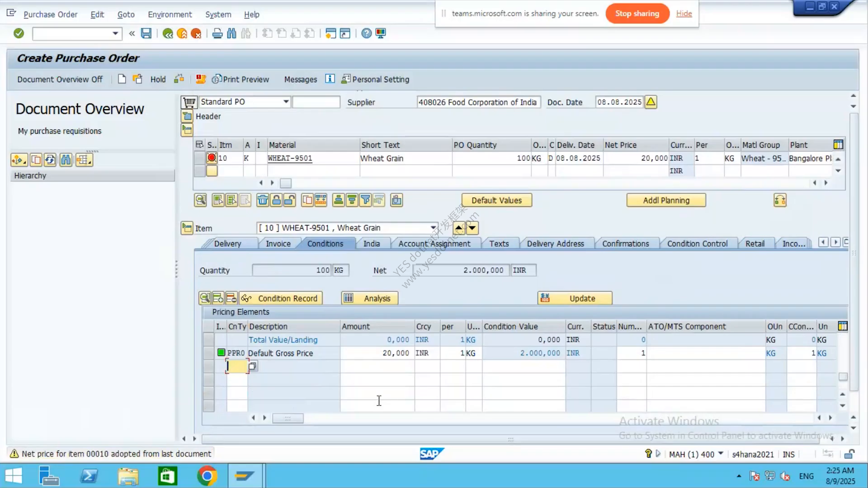
Task: Click the red Cancel icon in toolbar
Action: (x=196, y=33)
